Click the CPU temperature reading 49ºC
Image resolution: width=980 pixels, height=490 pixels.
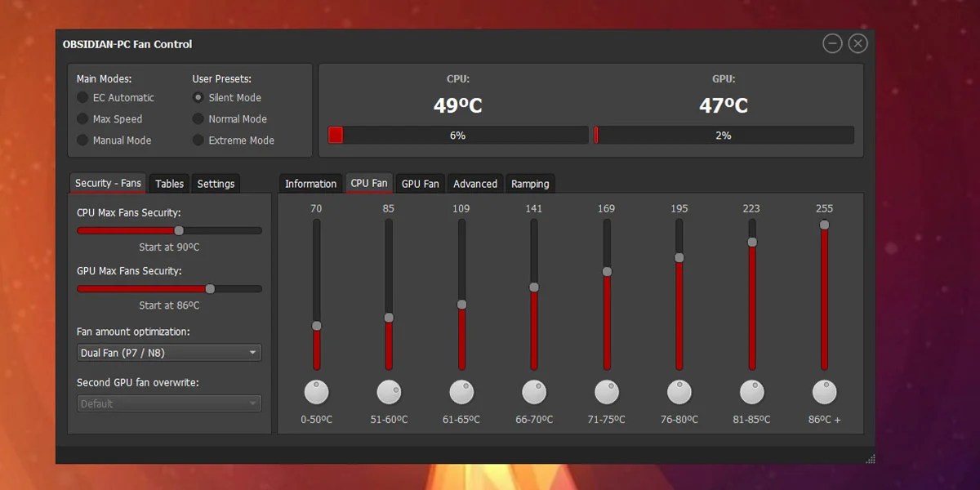point(457,105)
